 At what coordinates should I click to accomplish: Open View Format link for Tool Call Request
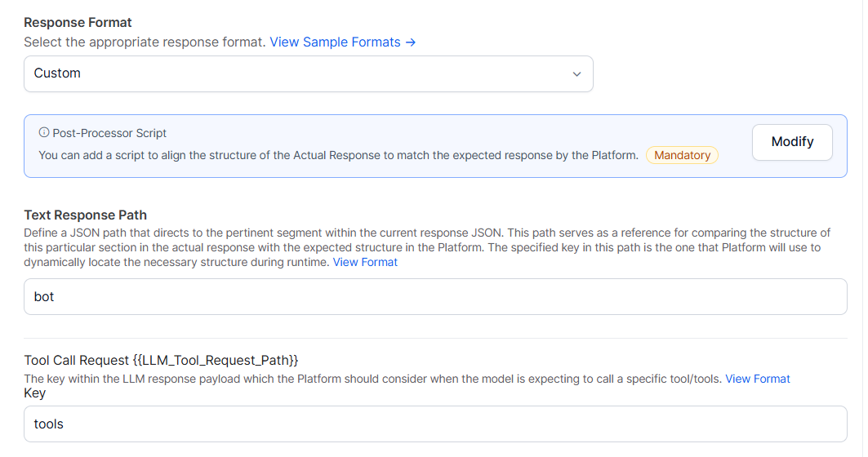[x=758, y=379]
